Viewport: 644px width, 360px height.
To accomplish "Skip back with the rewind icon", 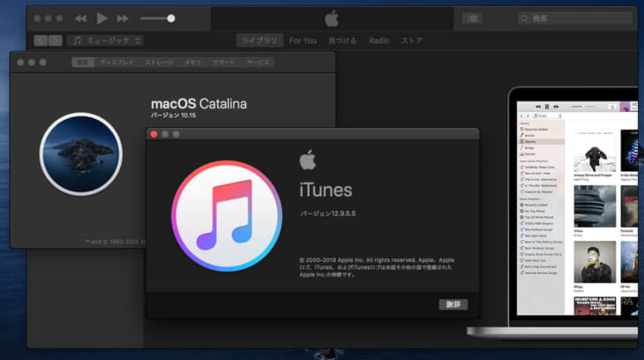I will point(80,18).
